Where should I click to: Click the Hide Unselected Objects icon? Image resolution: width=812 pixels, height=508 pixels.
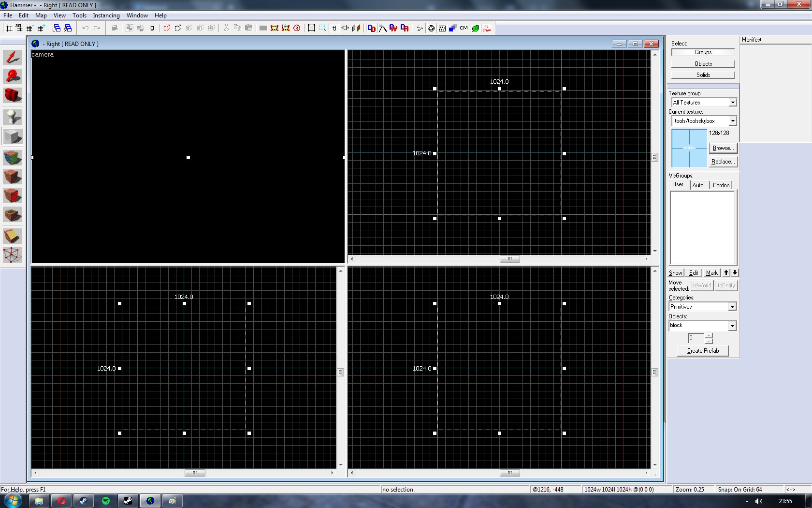(178, 28)
